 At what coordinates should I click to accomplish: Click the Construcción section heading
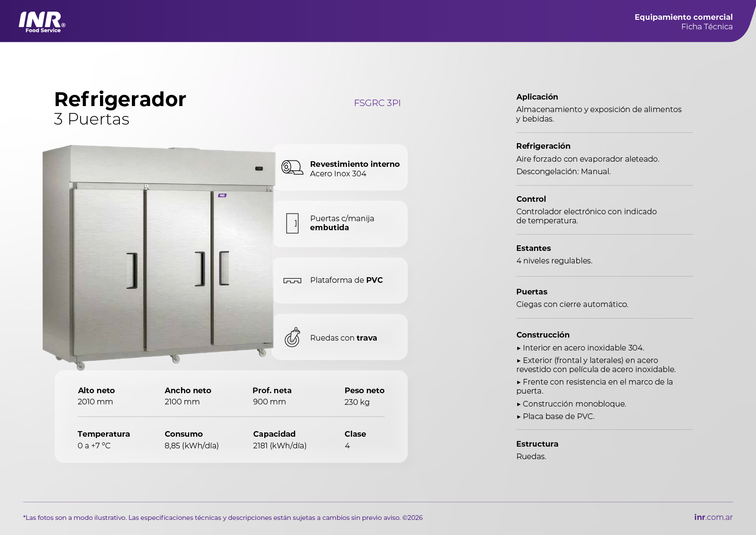tap(543, 335)
